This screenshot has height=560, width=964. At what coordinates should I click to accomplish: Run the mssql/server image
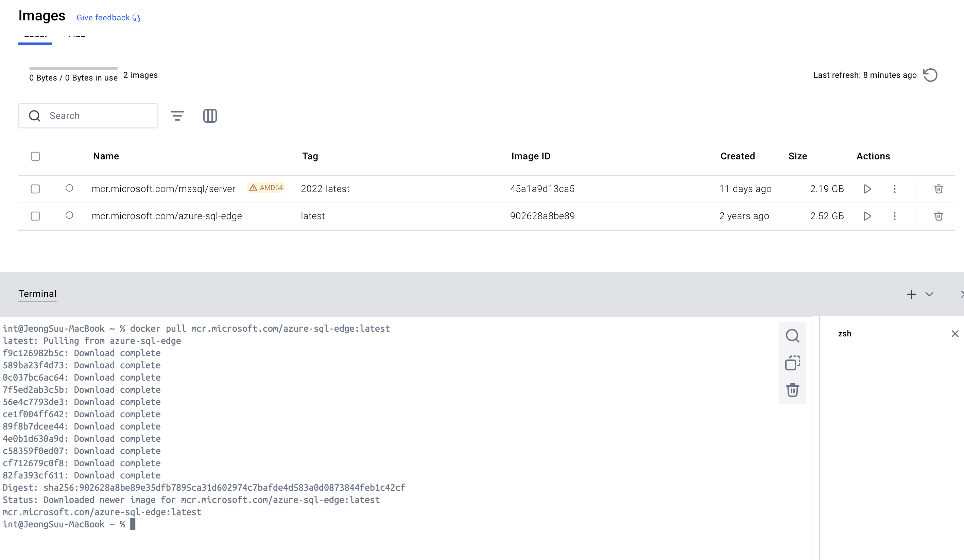tap(867, 189)
